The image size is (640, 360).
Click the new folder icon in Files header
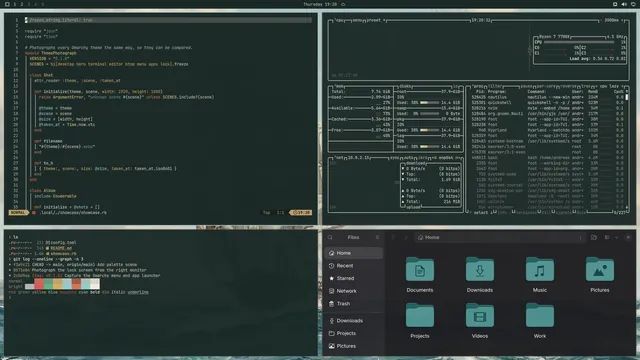tap(594, 237)
